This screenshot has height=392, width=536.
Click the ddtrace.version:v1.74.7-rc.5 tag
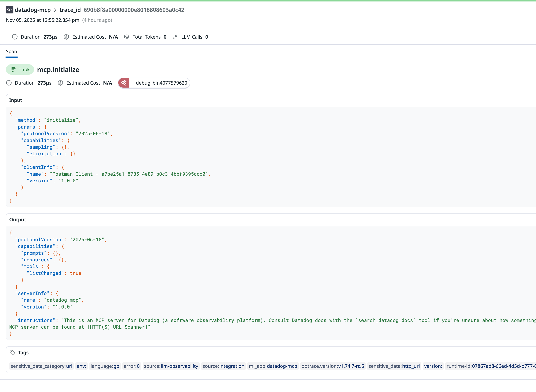[x=333, y=366]
